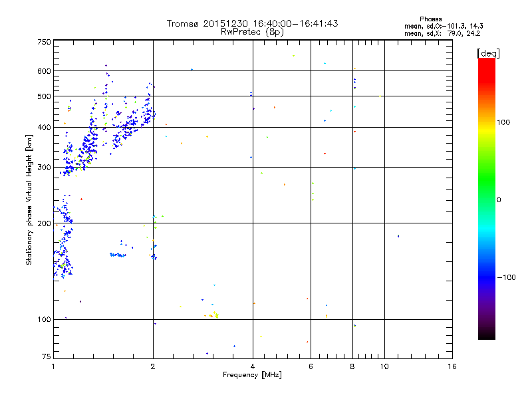Viewport: 532px width, 399px height.
Task: Click the yellow point cluster near 3 MHz, 100 km
Action: (213, 315)
